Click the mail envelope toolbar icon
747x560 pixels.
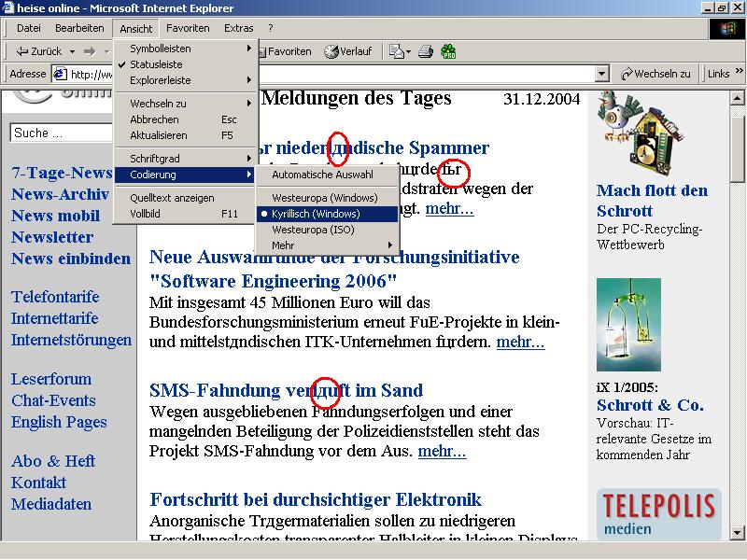pyautogui.click(x=396, y=51)
